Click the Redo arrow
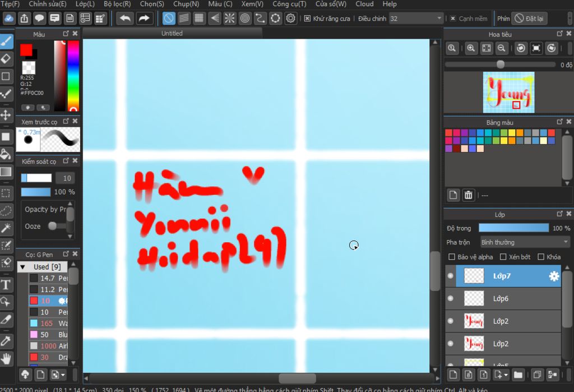Viewport: 574px width, 392px height. tap(144, 18)
